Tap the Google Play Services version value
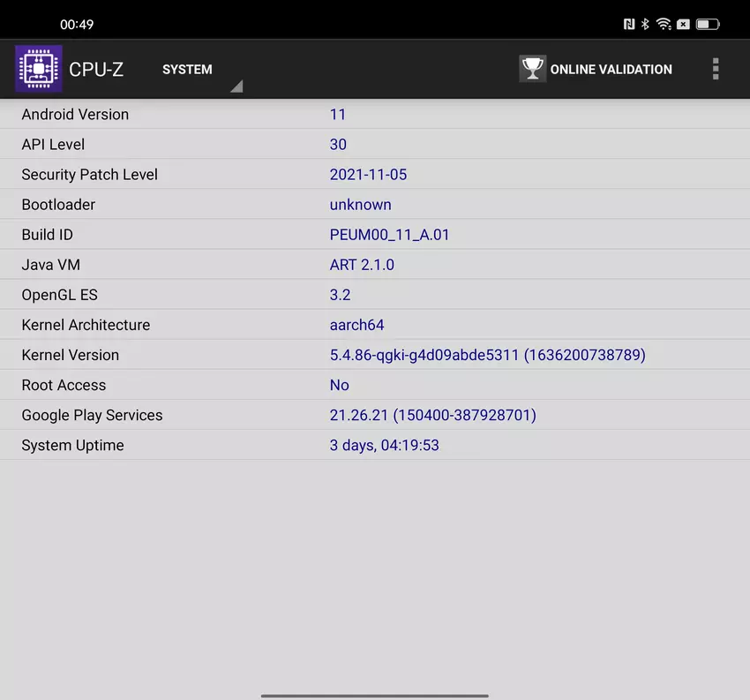This screenshot has height=700, width=750. tap(432, 415)
